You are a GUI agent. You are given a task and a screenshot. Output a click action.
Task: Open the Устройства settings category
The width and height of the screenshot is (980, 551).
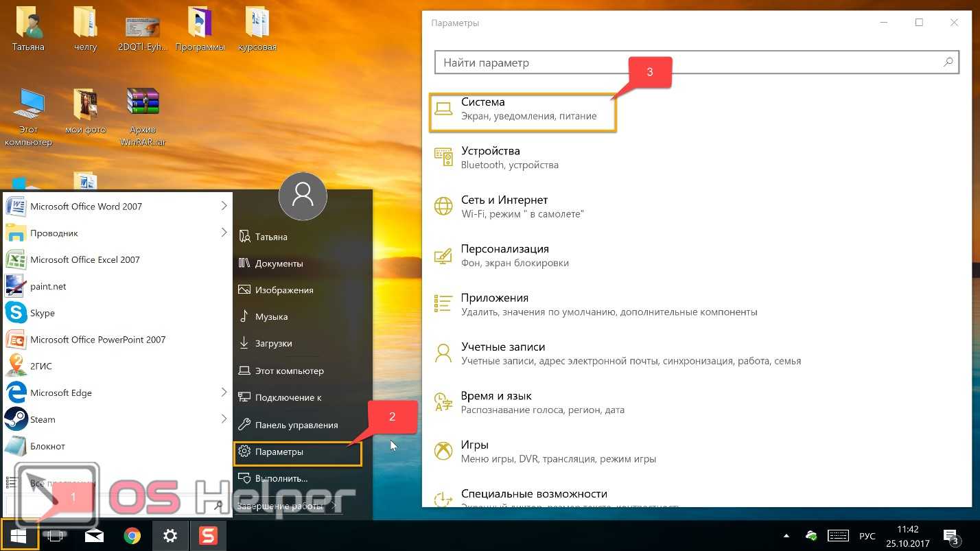tap(490, 157)
